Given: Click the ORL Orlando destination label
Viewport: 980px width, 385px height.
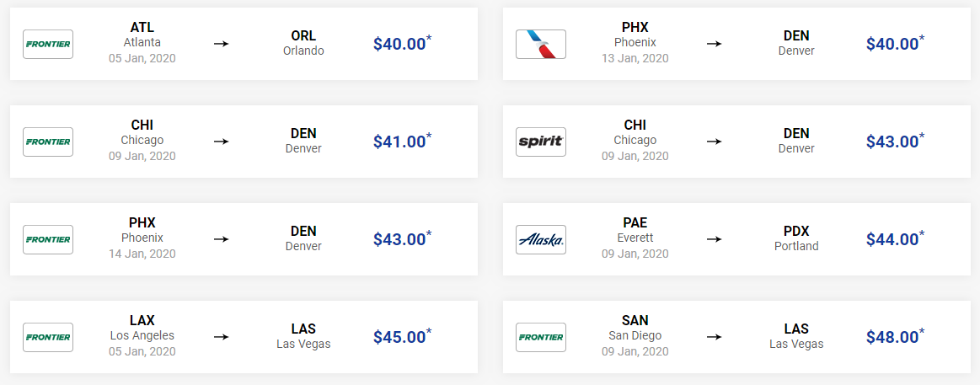Looking at the screenshot, I should [303, 44].
